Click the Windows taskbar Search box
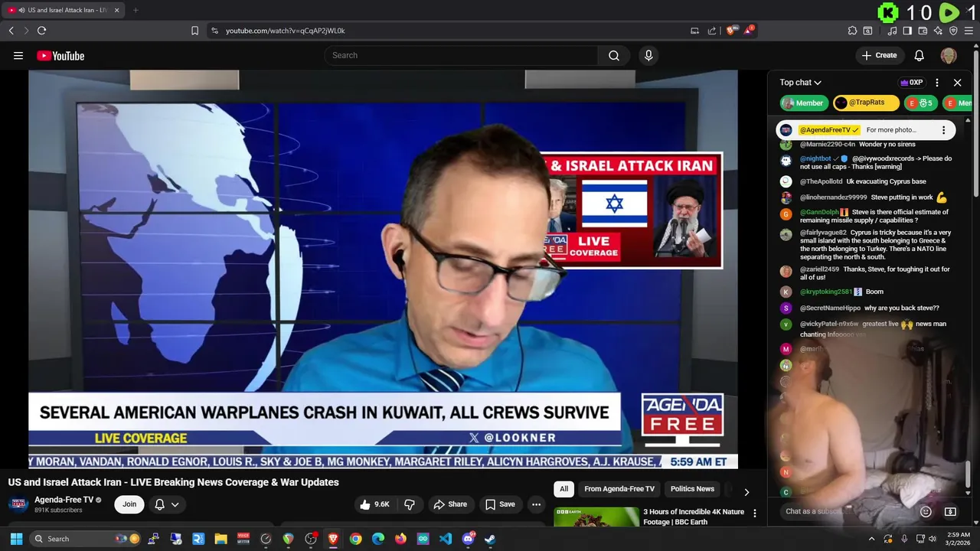 (x=86, y=539)
